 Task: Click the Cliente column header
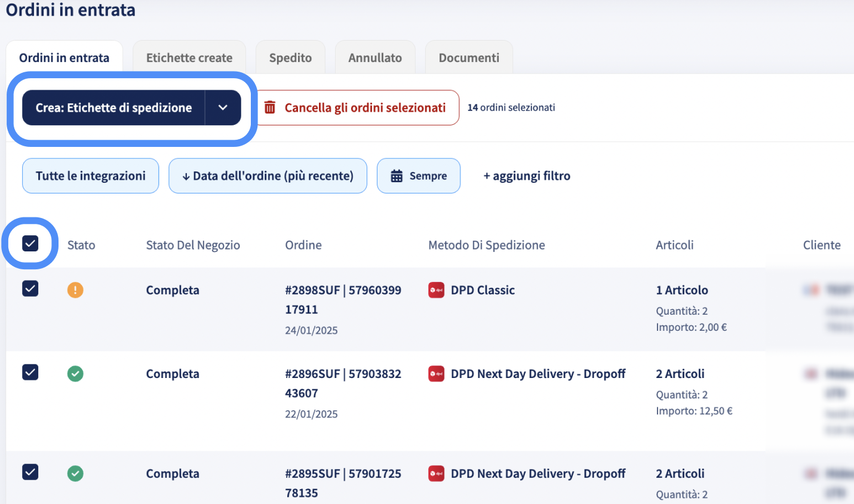(x=822, y=245)
